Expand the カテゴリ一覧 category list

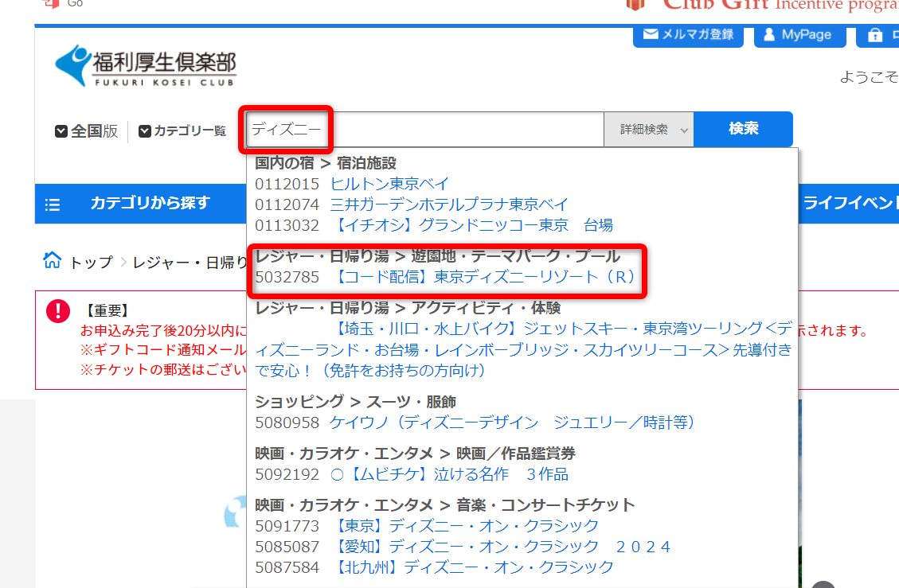(182, 131)
